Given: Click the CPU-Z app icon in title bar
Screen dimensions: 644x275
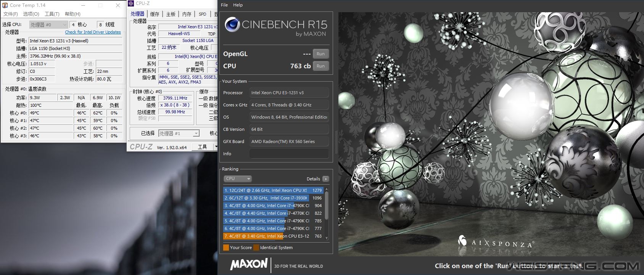Looking at the screenshot, I should [x=131, y=3].
